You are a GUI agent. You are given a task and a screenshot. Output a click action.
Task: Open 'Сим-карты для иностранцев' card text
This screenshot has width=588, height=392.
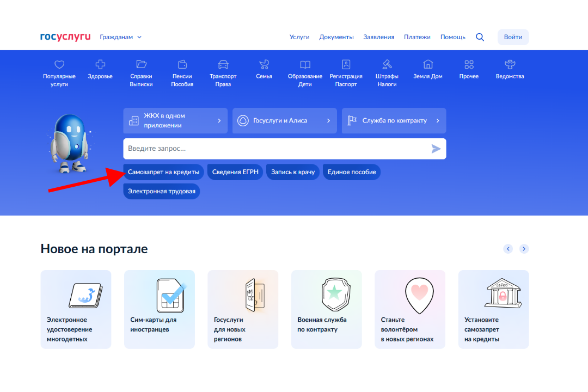click(x=154, y=324)
